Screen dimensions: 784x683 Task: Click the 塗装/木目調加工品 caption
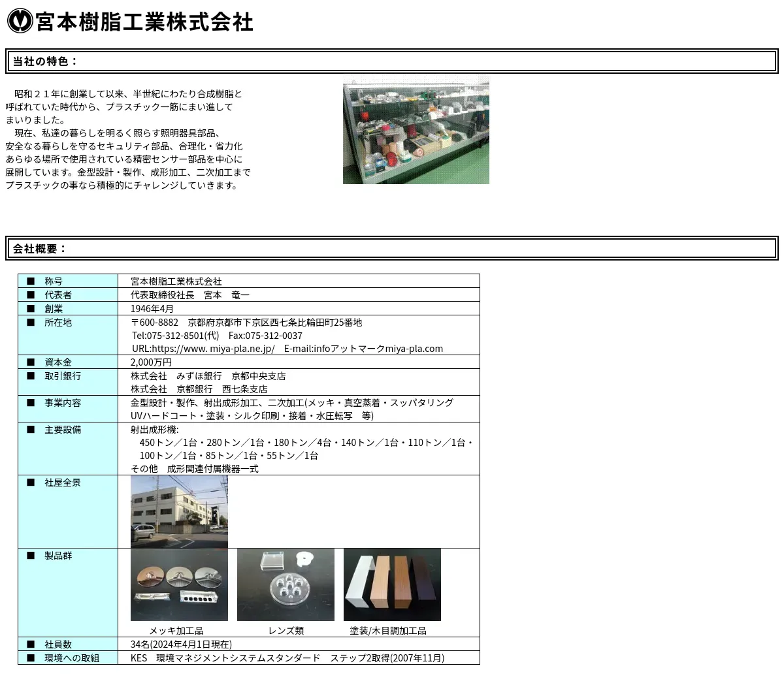point(388,631)
